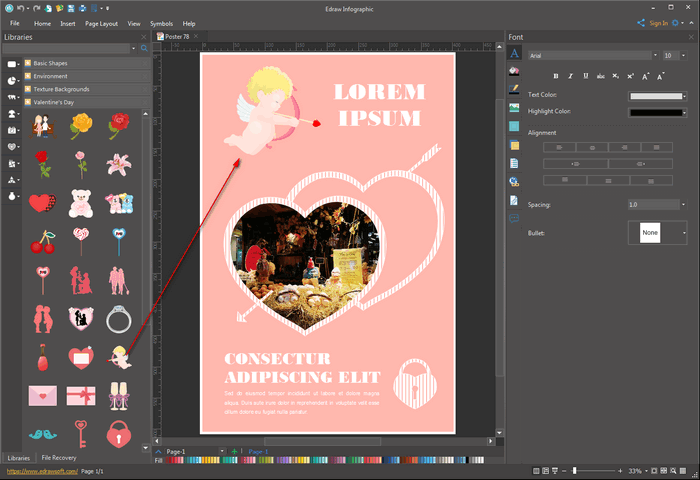Click the Bold formatting icon
Viewport: 700px width, 480px height.
(x=556, y=75)
